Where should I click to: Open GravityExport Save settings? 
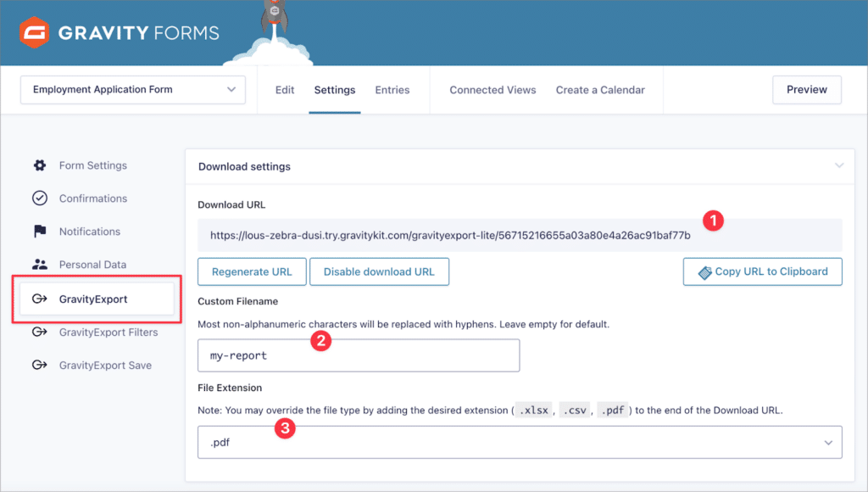(x=105, y=365)
